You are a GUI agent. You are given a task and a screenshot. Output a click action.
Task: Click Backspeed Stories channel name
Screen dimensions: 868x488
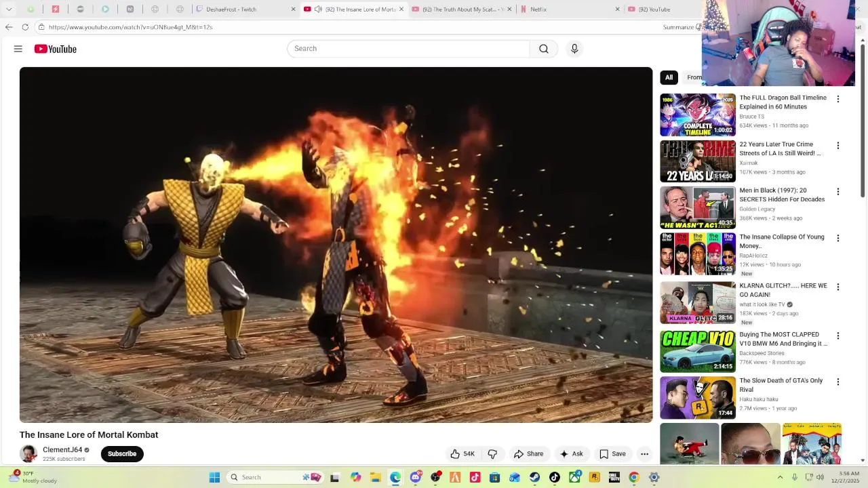(x=762, y=353)
